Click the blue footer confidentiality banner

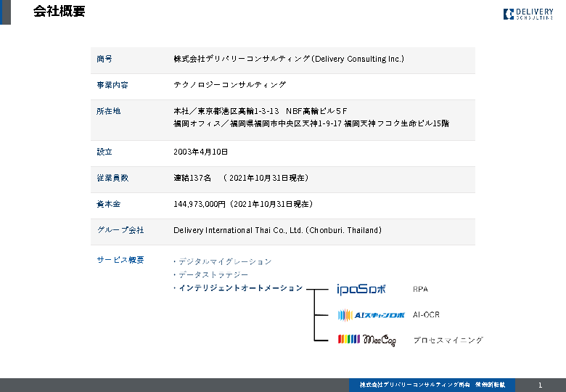click(432, 385)
